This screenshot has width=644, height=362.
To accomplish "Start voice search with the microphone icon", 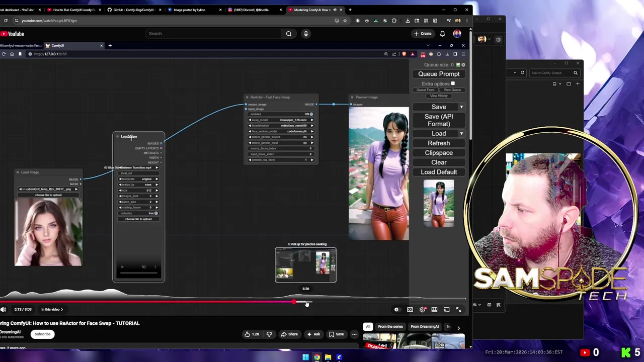I will pyautogui.click(x=306, y=34).
